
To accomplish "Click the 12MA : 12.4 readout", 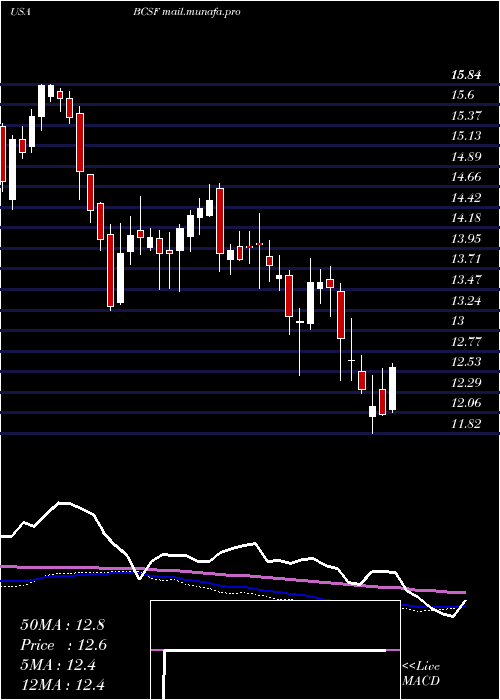I will [62, 685].
